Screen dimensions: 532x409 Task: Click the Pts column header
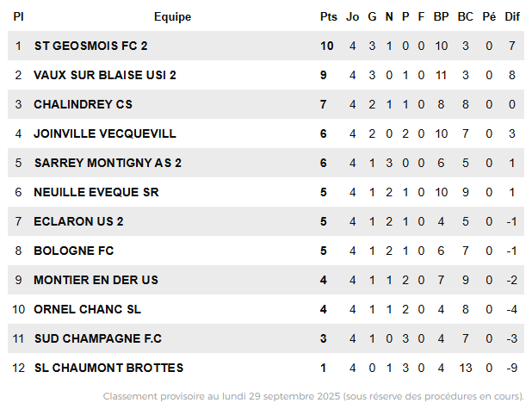pyautogui.click(x=328, y=16)
